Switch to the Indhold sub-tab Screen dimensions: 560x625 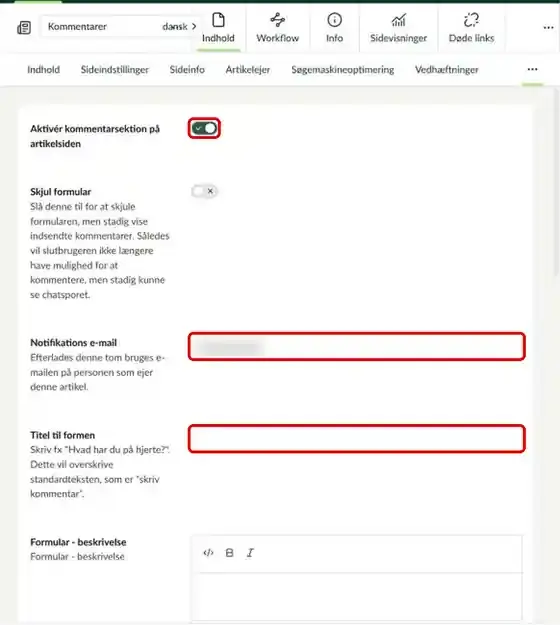pos(43,69)
